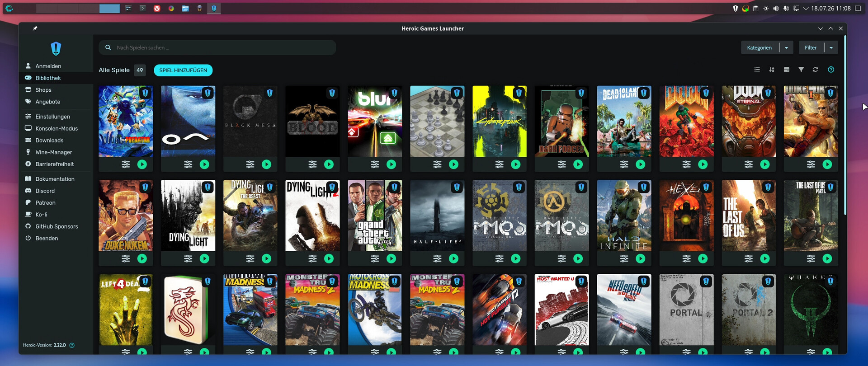Image resolution: width=868 pixels, height=366 pixels.
Task: Open settings for the chess game
Action: [437, 164]
